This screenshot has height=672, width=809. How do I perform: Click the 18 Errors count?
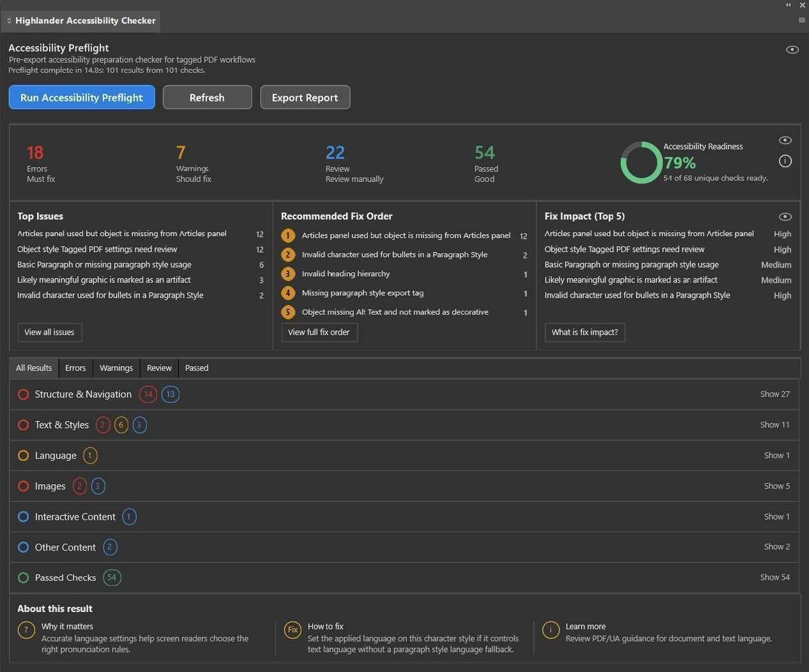(x=35, y=152)
